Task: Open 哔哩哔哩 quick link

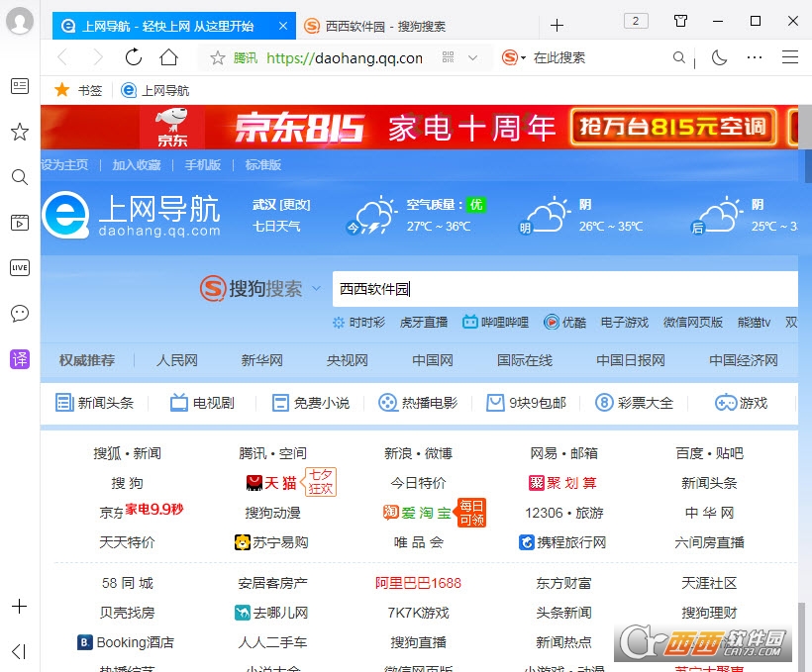Action: pyautogui.click(x=495, y=323)
